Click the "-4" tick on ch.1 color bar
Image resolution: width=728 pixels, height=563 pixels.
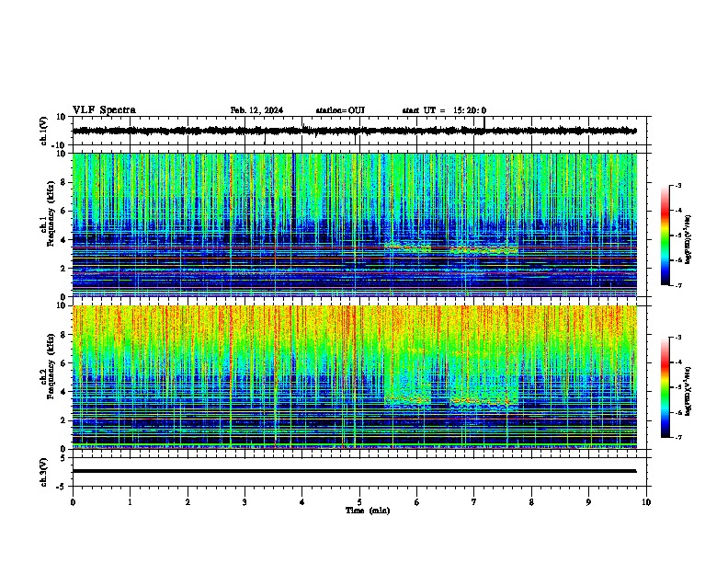[677, 211]
